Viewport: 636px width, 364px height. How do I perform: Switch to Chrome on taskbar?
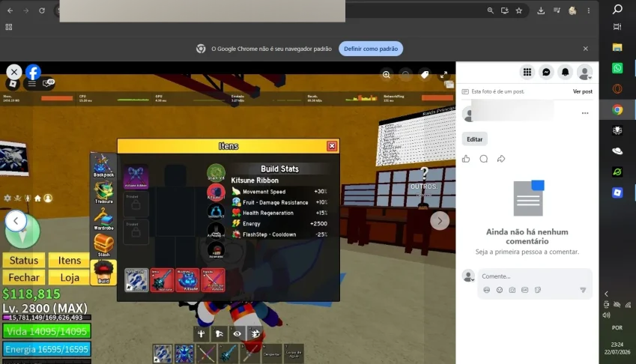[x=617, y=109]
